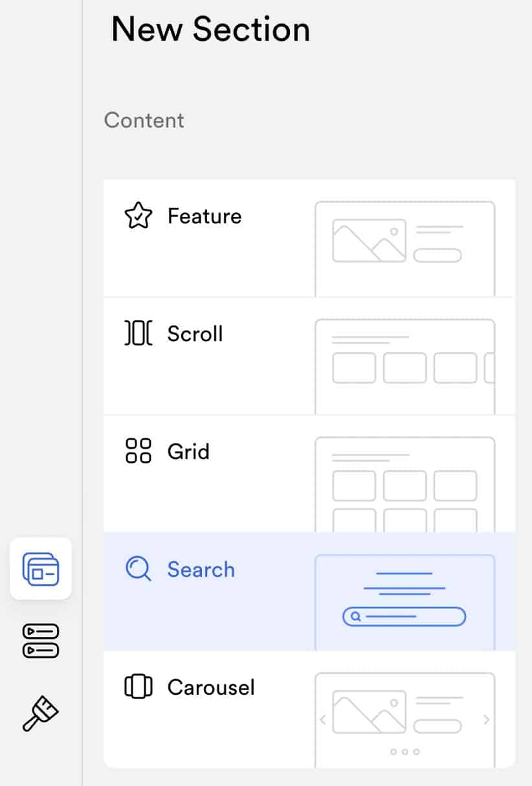Click the Feature star icon
532x786 pixels.
pos(138,216)
